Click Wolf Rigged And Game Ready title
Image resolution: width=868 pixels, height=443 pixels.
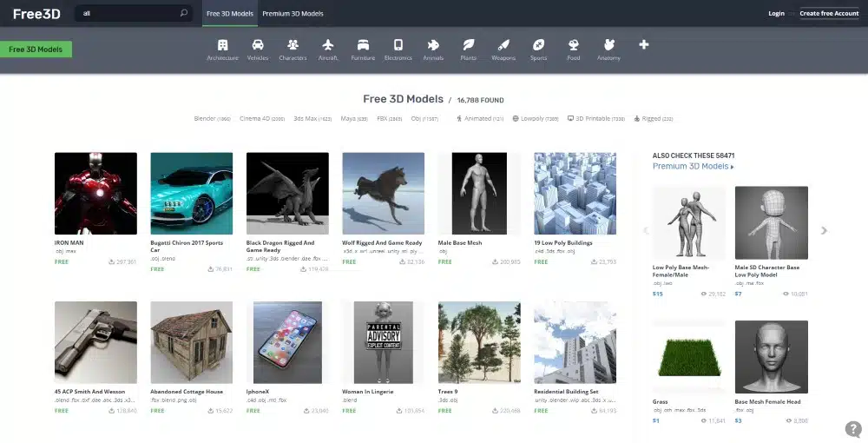[x=382, y=242]
